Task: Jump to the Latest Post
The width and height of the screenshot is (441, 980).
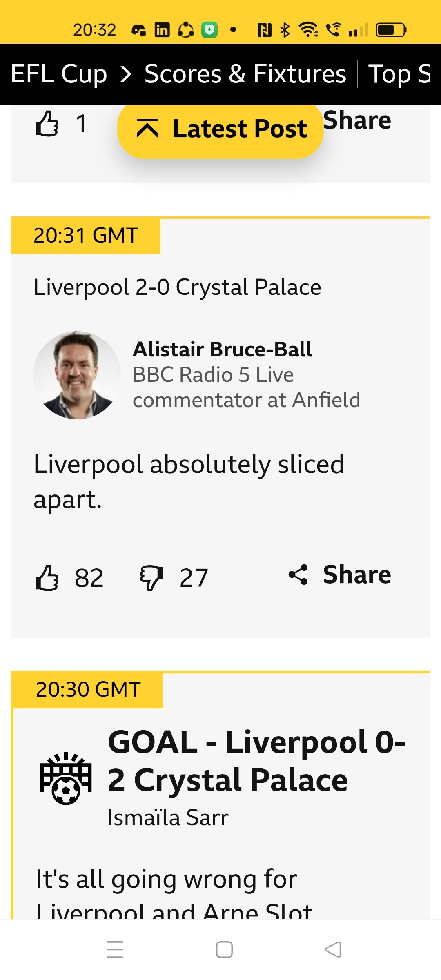Action: pos(239,129)
